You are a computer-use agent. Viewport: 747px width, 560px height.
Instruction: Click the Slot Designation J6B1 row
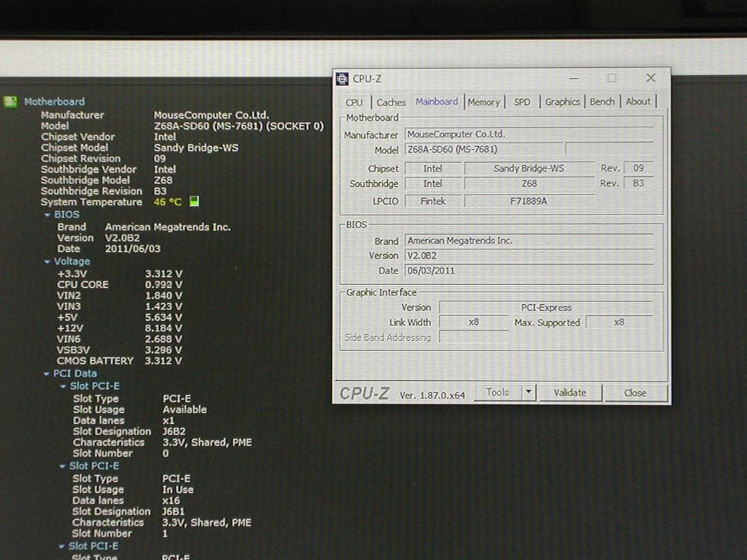pos(129,512)
